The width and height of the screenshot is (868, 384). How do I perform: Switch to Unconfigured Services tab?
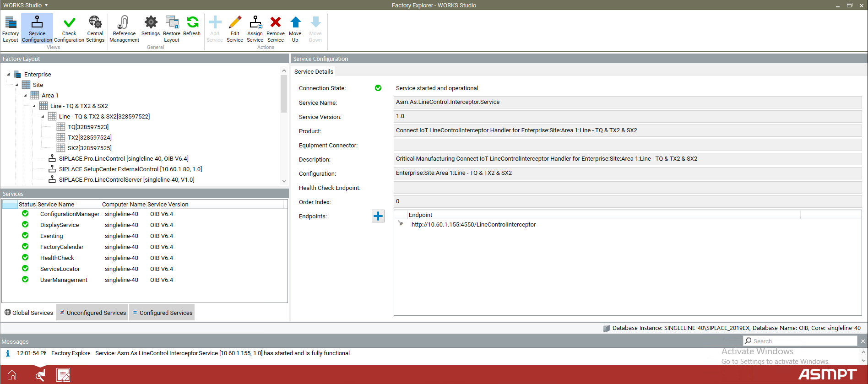click(92, 313)
